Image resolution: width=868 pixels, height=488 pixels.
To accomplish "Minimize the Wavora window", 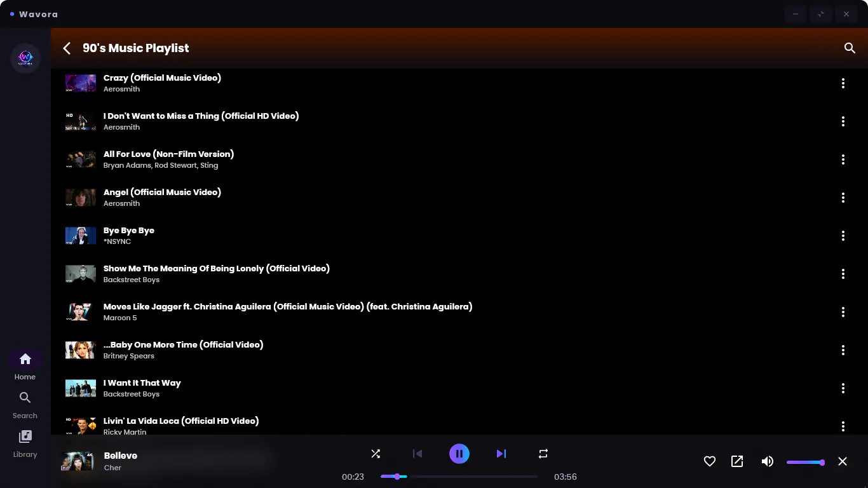I will [796, 14].
